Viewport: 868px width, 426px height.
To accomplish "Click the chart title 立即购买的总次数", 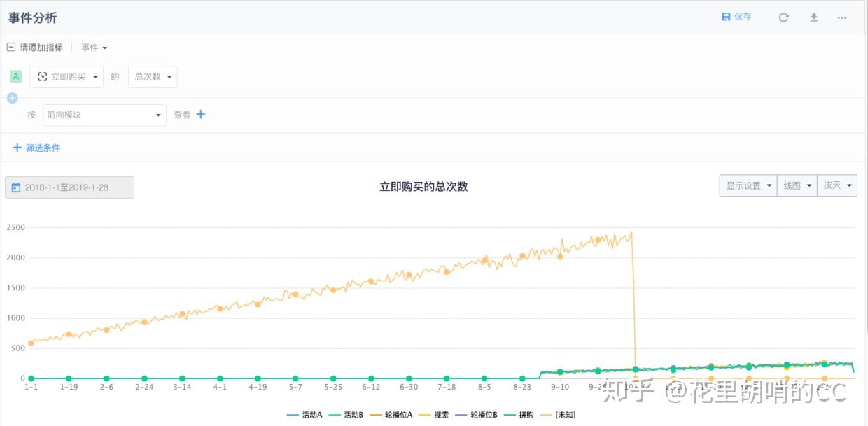I will point(423,186).
